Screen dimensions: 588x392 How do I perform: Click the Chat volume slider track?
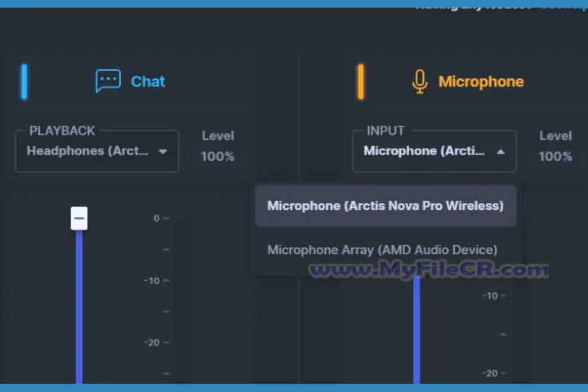point(79,310)
